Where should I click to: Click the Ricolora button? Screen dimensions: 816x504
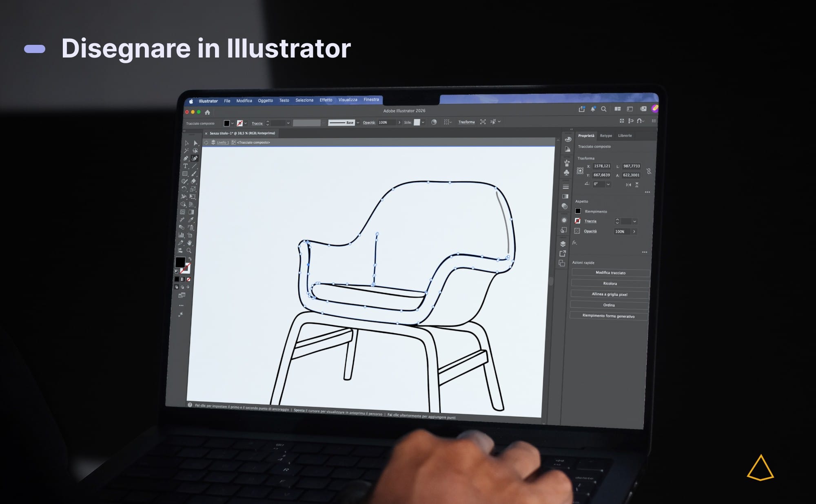click(610, 283)
